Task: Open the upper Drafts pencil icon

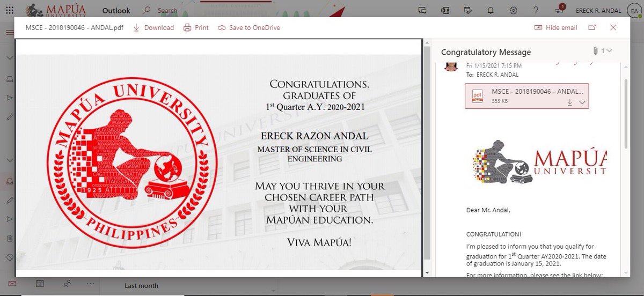Action: click(x=10, y=116)
